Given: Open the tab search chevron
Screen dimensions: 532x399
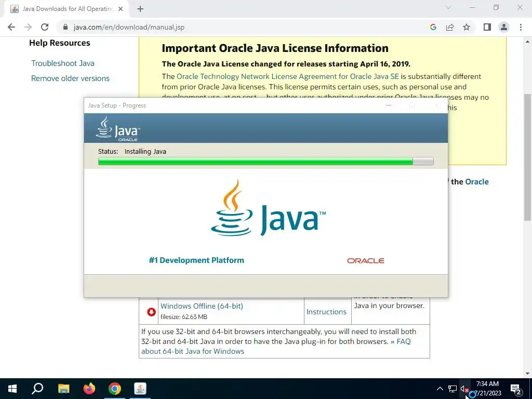Looking at the screenshot, I should pos(448,7).
